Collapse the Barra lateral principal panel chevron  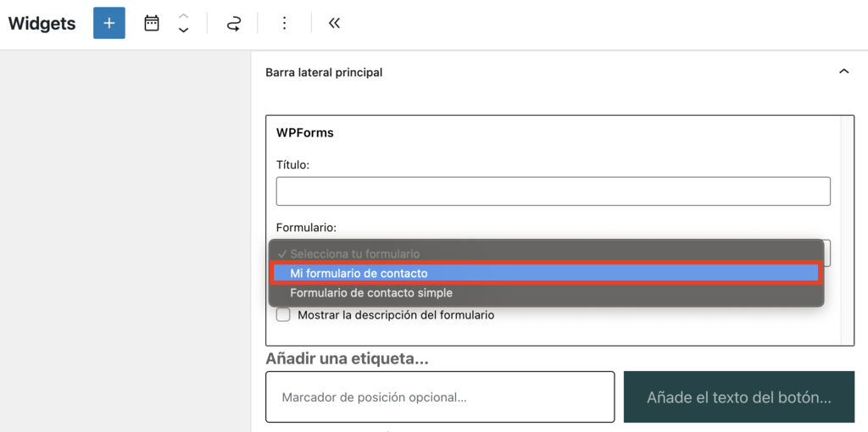point(843,72)
